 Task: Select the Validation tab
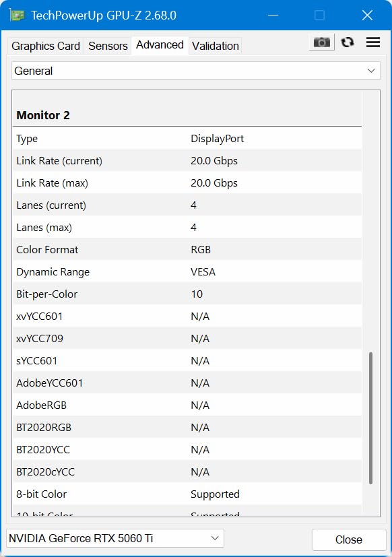click(216, 46)
